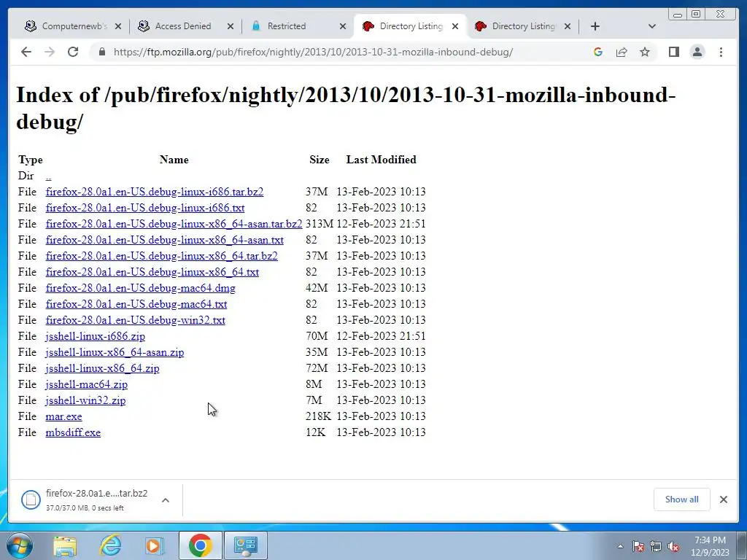Image resolution: width=747 pixels, height=560 pixels.
Task: Download firefox debug-linux-i686.tar.bz2
Action: pyautogui.click(x=155, y=192)
